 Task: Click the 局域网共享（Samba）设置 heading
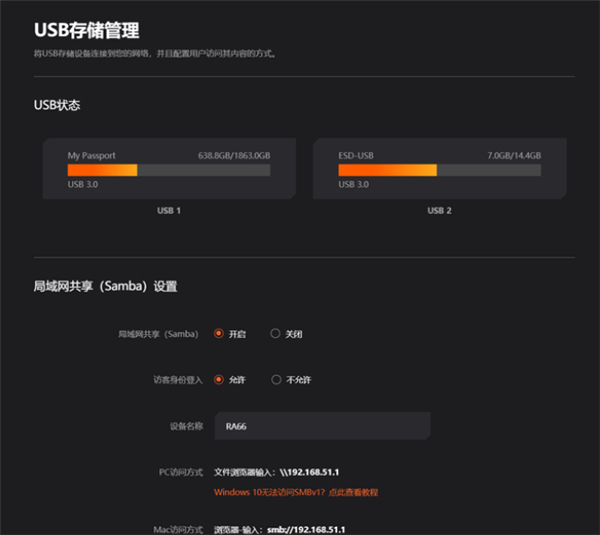point(105,286)
